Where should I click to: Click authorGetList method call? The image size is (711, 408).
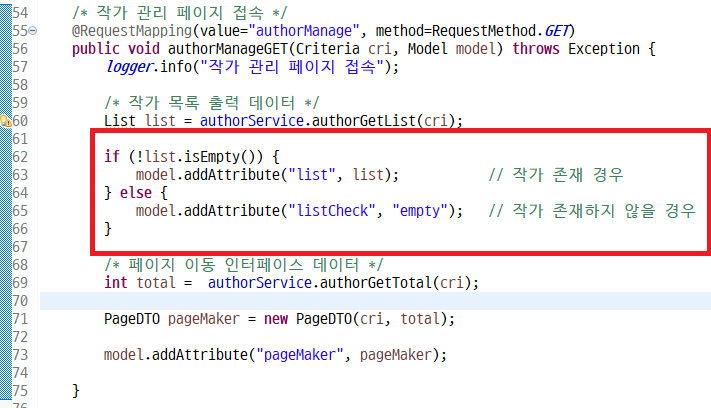[x=364, y=121]
